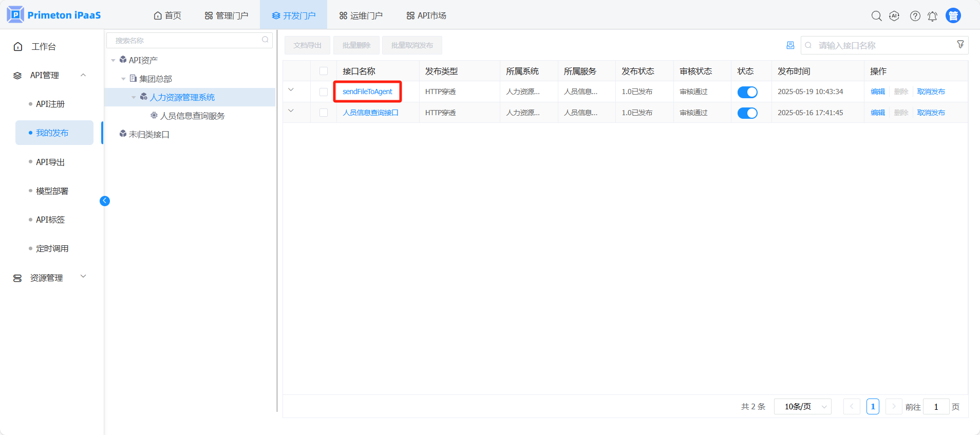The width and height of the screenshot is (980, 435).
Task: Open the 人员信息查询接口 link
Action: coord(370,113)
